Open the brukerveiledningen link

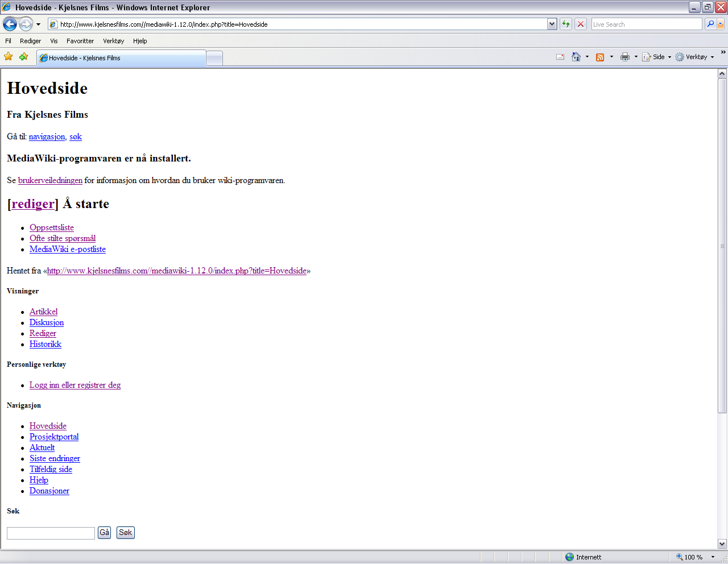(50, 180)
